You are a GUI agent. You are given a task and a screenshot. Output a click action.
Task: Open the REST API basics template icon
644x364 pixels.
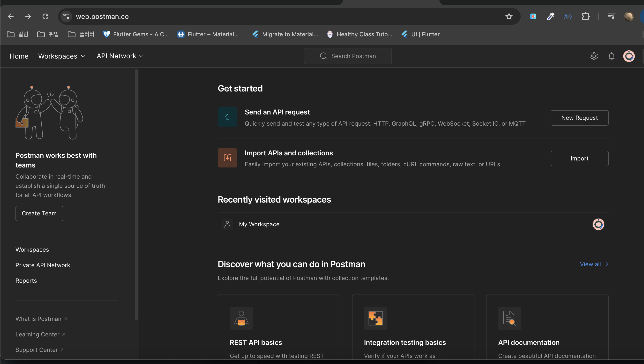(241, 318)
